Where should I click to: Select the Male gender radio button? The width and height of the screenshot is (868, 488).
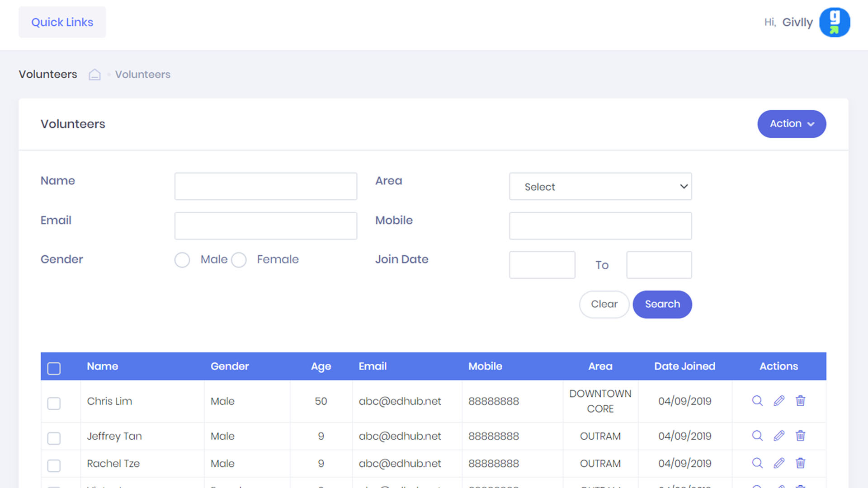click(182, 260)
